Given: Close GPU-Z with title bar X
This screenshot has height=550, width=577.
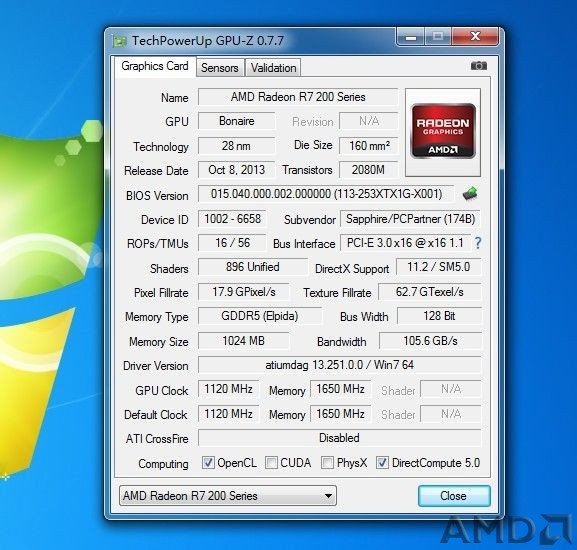Looking at the screenshot, I should coord(475,36).
